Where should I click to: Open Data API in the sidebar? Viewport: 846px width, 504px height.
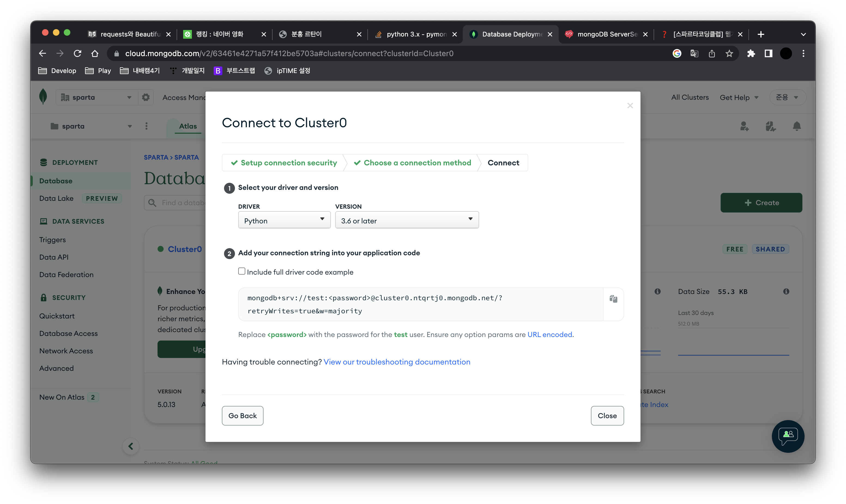54,257
